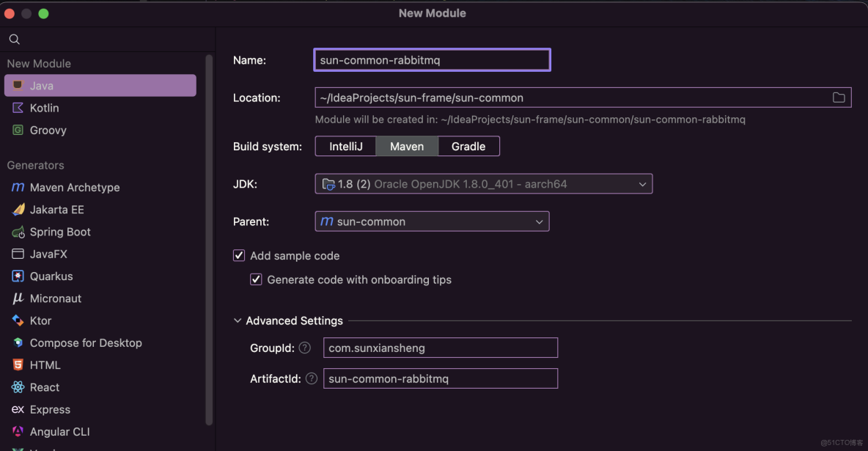Uncheck Add sample code
Viewport: 868px width, 451px height.
[x=239, y=255]
